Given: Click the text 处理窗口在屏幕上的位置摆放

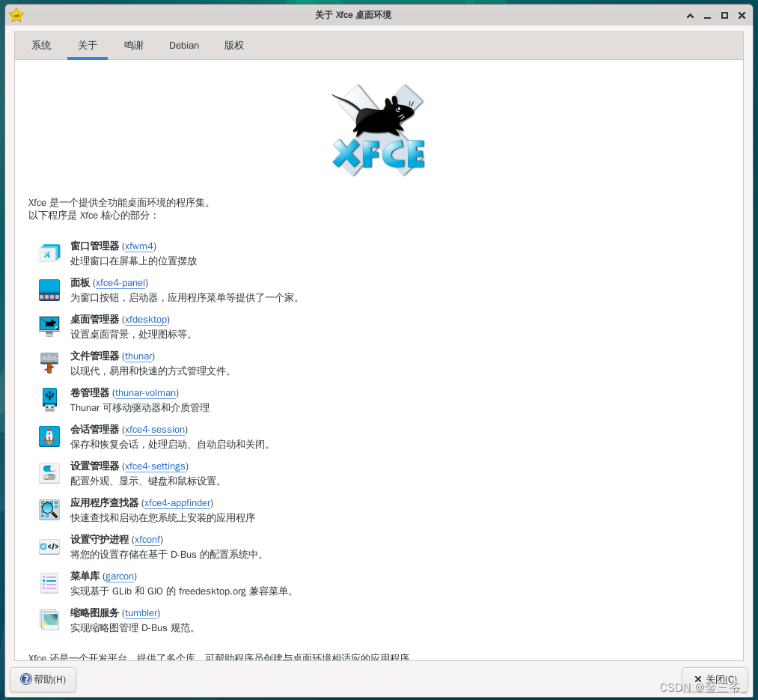Looking at the screenshot, I should coord(133,261).
